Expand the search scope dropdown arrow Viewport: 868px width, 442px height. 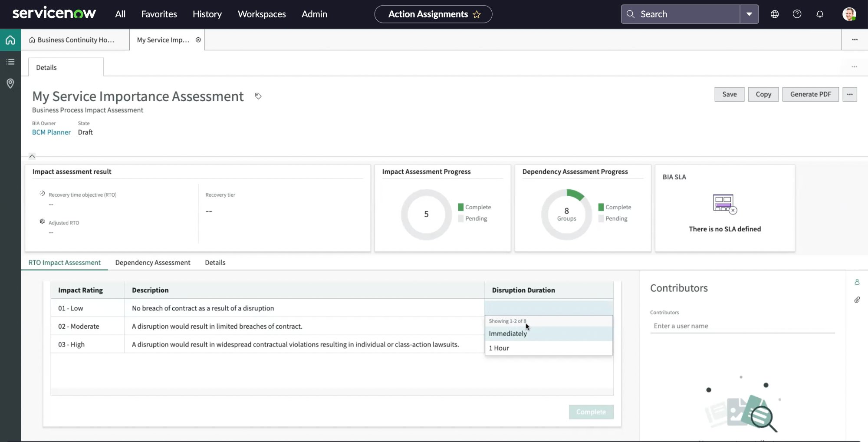[749, 14]
